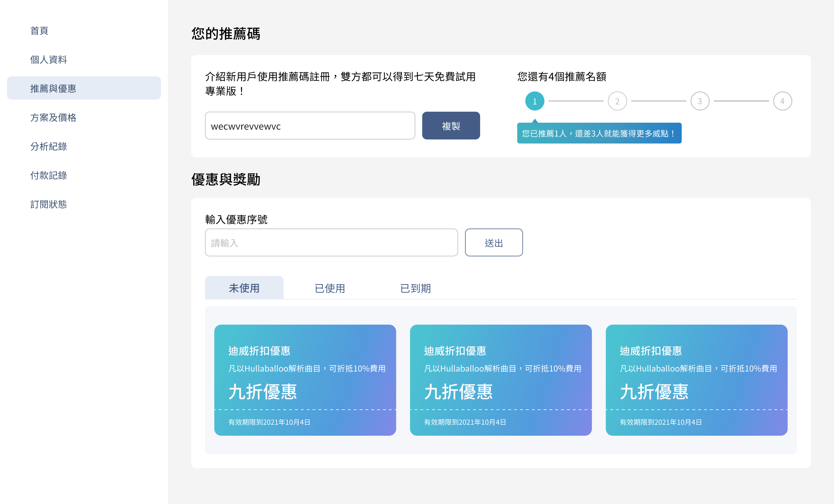This screenshot has height=504, width=834.
Task: Click referral step circle 3
Action: click(x=700, y=101)
